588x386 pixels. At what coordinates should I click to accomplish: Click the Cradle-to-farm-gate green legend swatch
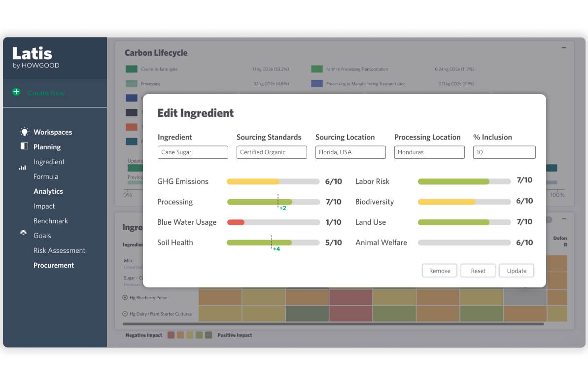[x=131, y=70]
